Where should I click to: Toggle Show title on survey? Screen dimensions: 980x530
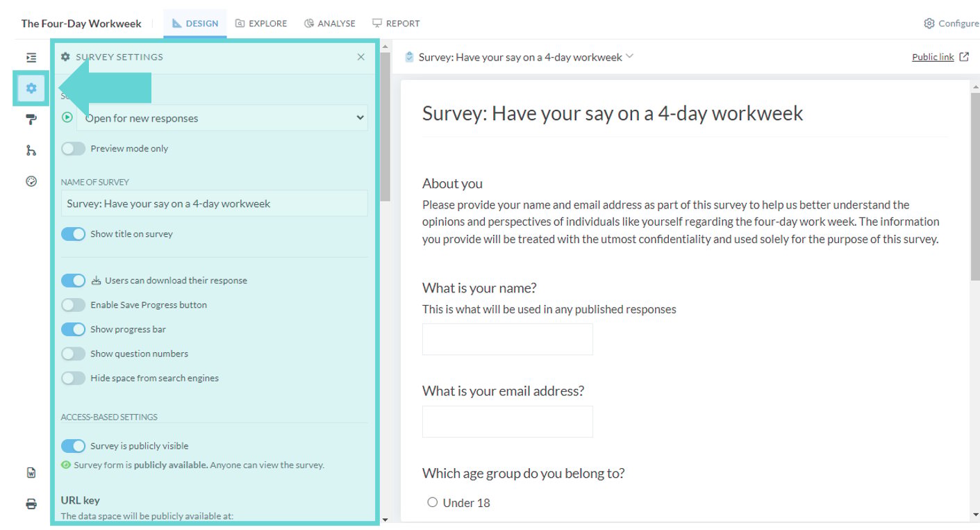73,234
